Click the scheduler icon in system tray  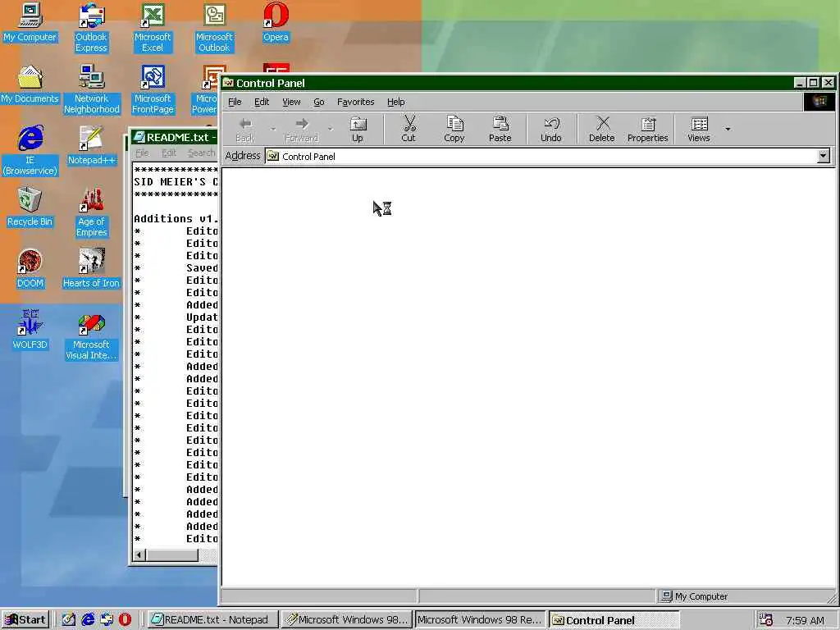pyautogui.click(x=767, y=620)
